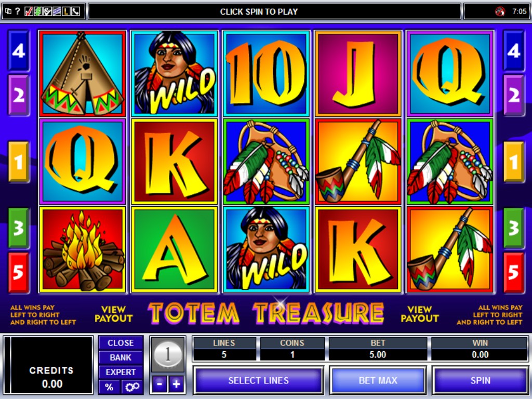Click the Spin button
Image resolution: width=532 pixels, height=399 pixels.
point(480,380)
